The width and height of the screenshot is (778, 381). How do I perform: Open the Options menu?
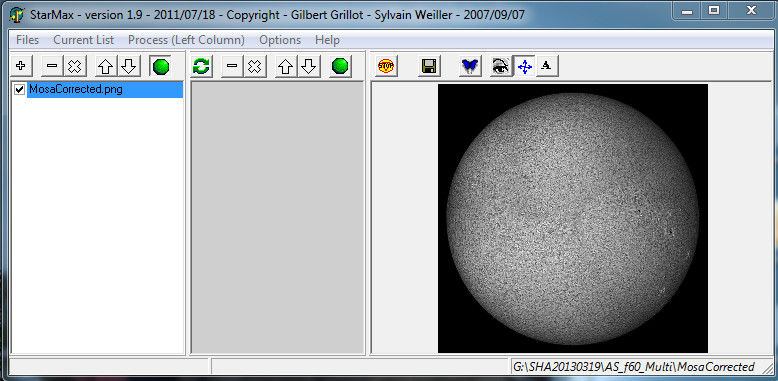click(x=280, y=40)
